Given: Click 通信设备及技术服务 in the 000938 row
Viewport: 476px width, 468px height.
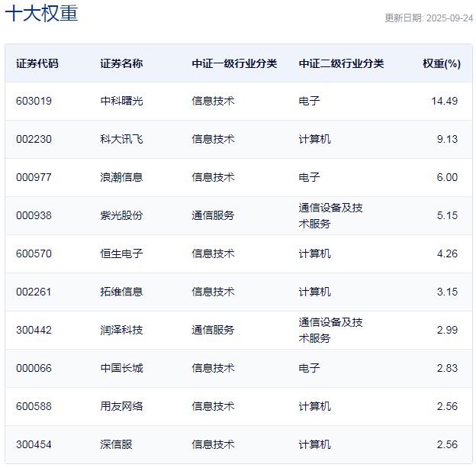Looking at the screenshot, I should tap(330, 216).
